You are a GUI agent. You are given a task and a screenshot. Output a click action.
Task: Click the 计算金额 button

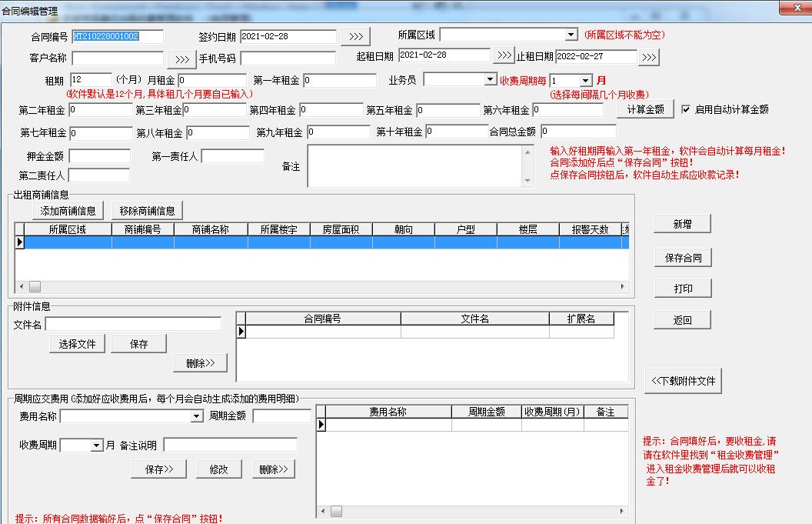tap(645, 109)
